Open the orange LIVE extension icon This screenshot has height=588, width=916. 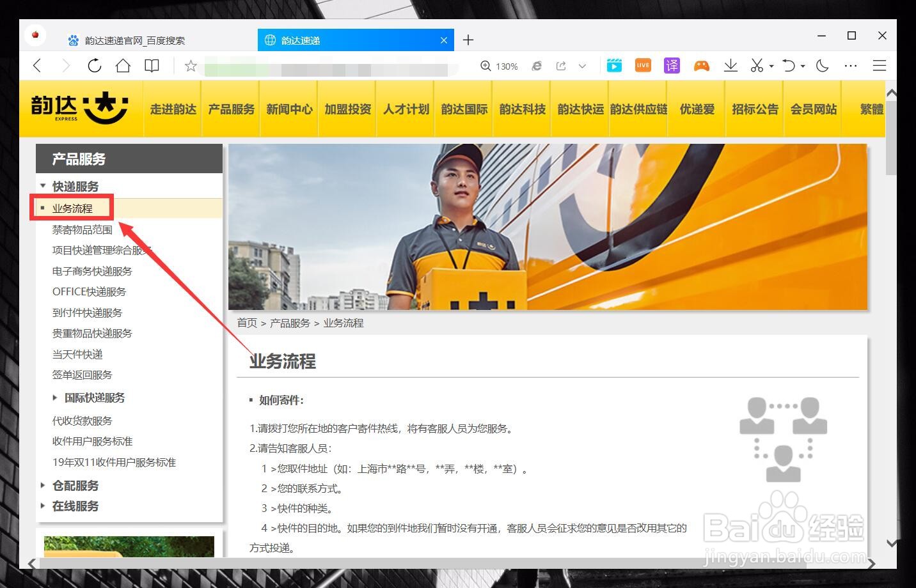[643, 65]
